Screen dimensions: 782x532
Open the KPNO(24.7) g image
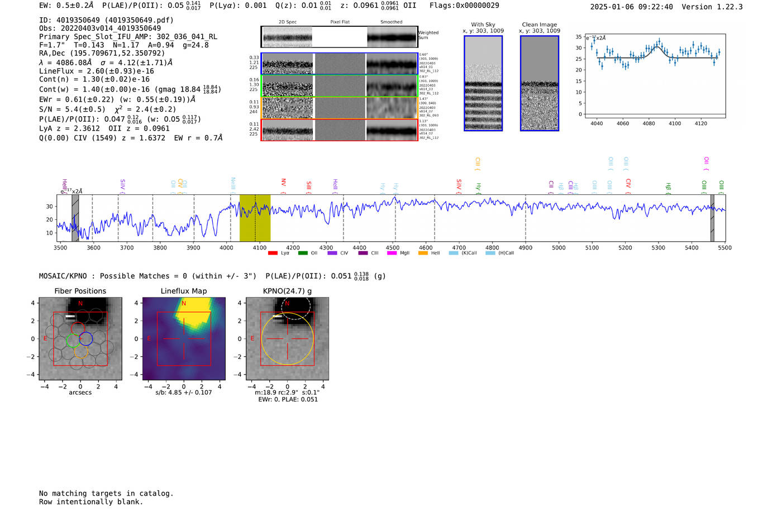point(288,338)
